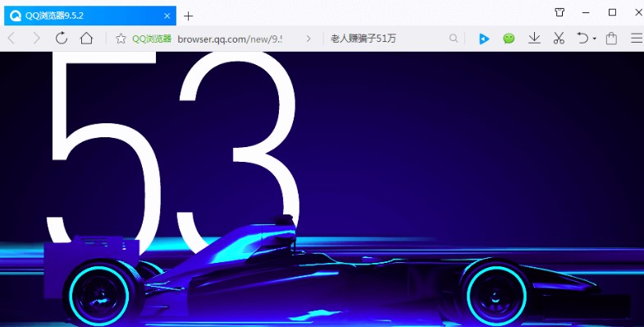Image resolution: width=644 pixels, height=327 pixels.
Task: Expand the undo closed tabs dropdown arrow
Action: point(594,39)
